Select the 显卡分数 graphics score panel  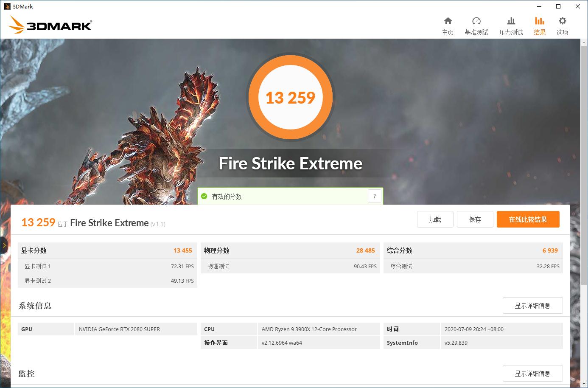click(107, 250)
